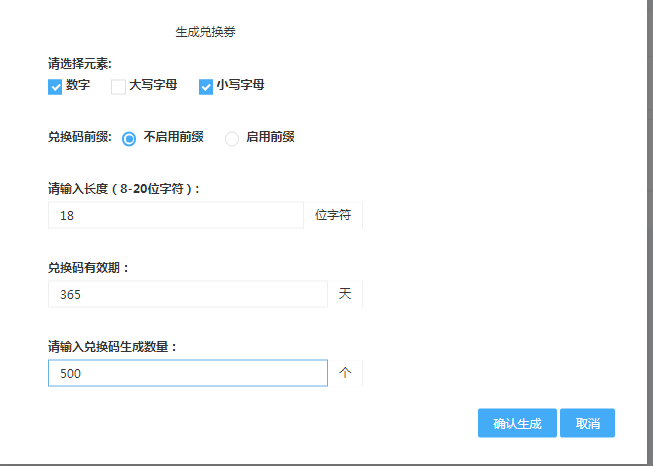Click the 天 unit label

tap(345, 294)
